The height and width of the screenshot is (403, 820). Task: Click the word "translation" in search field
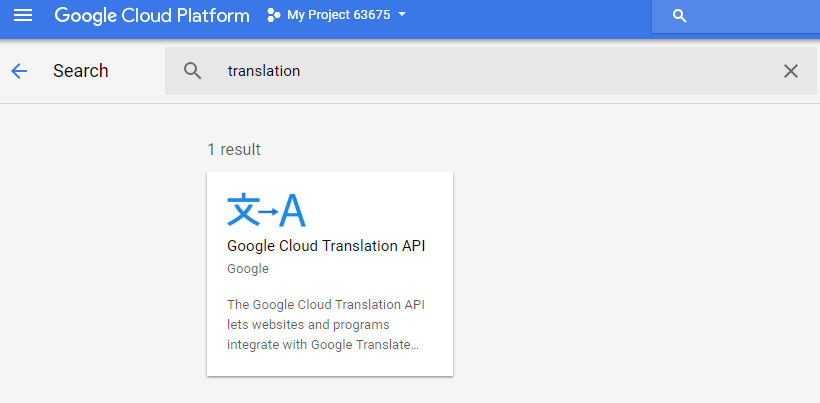pyautogui.click(x=264, y=71)
